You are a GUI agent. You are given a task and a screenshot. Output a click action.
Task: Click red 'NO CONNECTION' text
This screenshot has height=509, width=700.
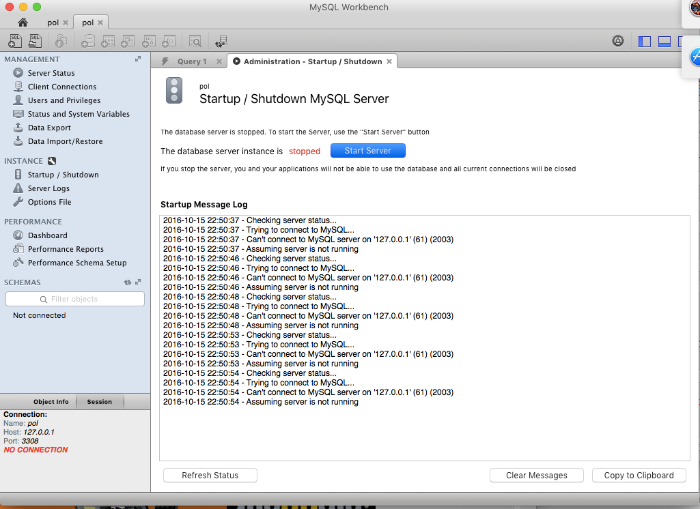click(x=36, y=450)
